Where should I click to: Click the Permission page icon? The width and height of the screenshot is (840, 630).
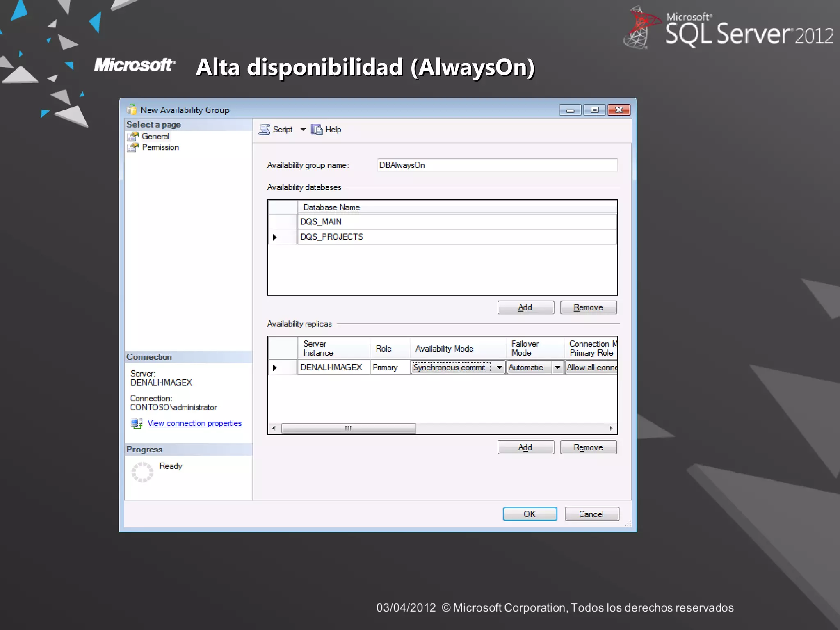(x=133, y=147)
